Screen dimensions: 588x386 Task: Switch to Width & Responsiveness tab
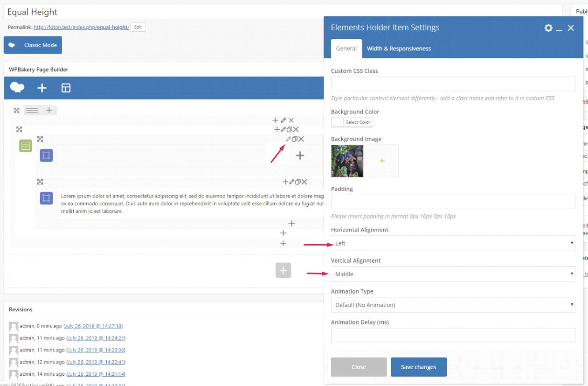[399, 49]
